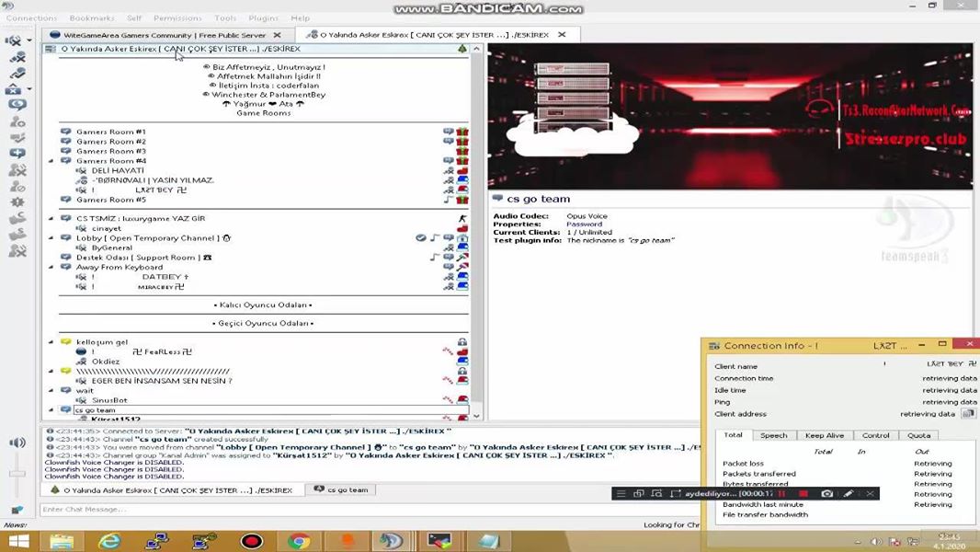Click the cloud icon marked with letter S

click(17, 235)
